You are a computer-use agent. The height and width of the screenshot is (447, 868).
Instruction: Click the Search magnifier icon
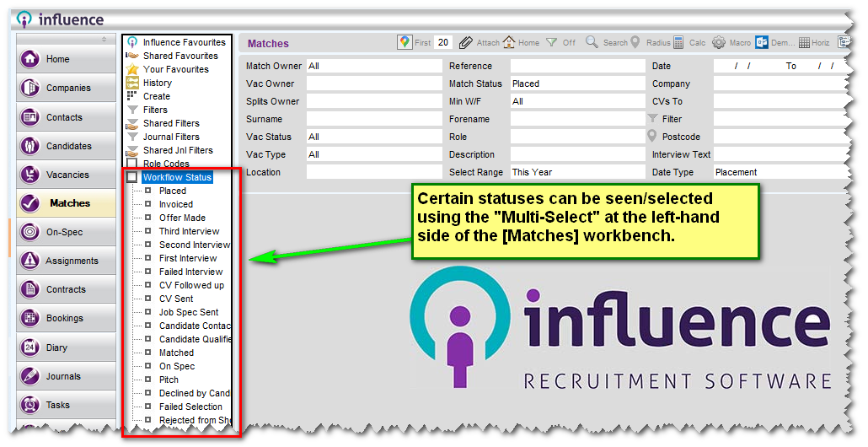click(592, 42)
